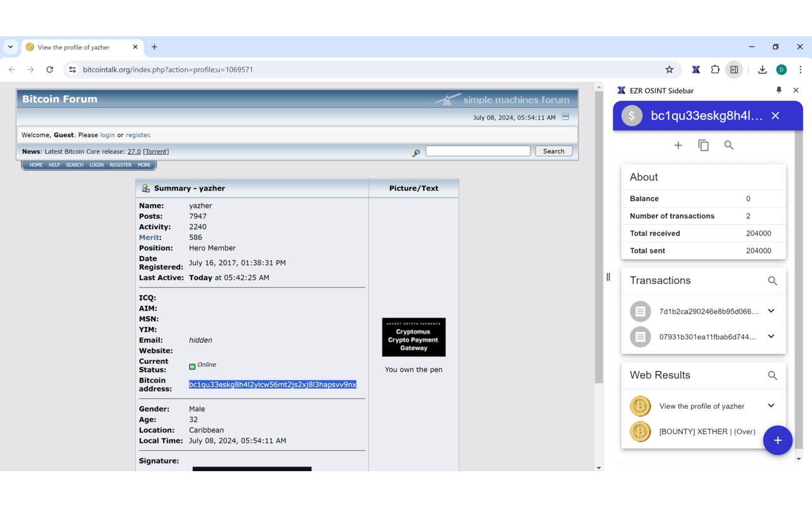Click the copy icon in the OSINT sidebar
This screenshot has height=508, width=812.
pyautogui.click(x=704, y=145)
